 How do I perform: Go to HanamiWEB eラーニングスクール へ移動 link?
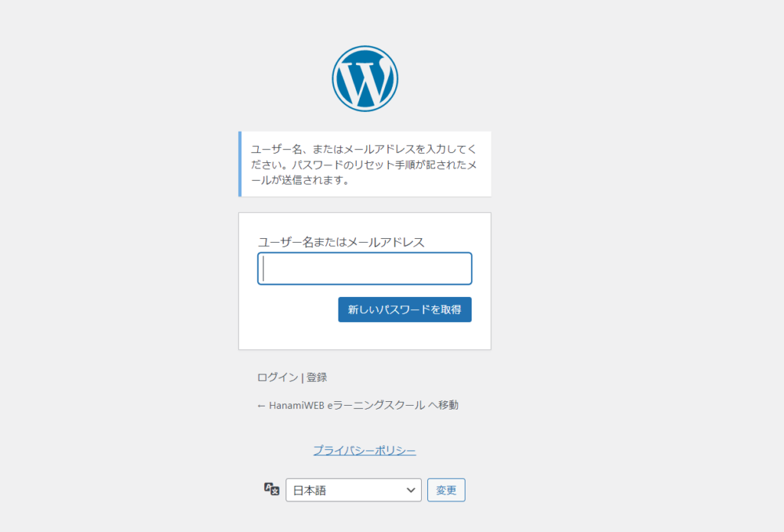click(358, 405)
